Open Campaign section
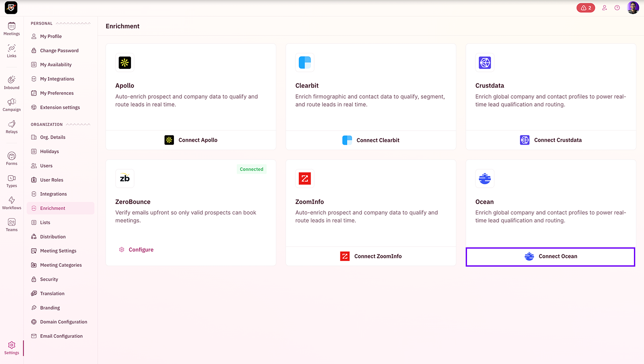Viewport: 644px width, 364px height. click(x=11, y=105)
